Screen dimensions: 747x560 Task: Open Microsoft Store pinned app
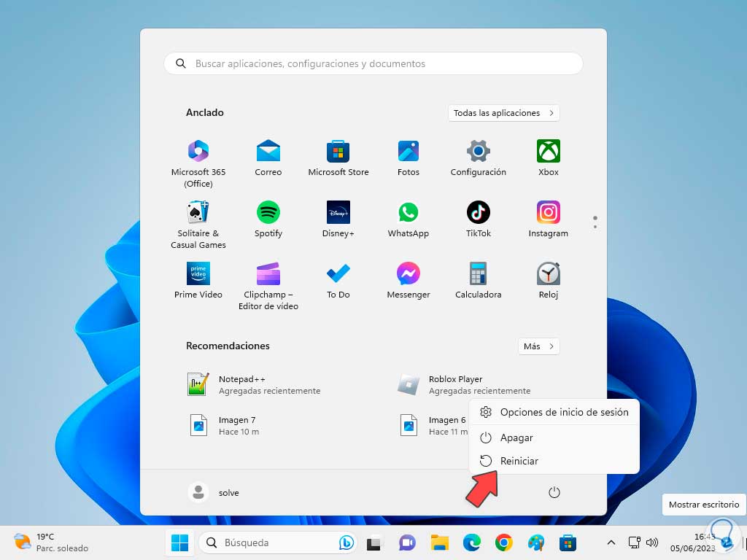(x=338, y=158)
